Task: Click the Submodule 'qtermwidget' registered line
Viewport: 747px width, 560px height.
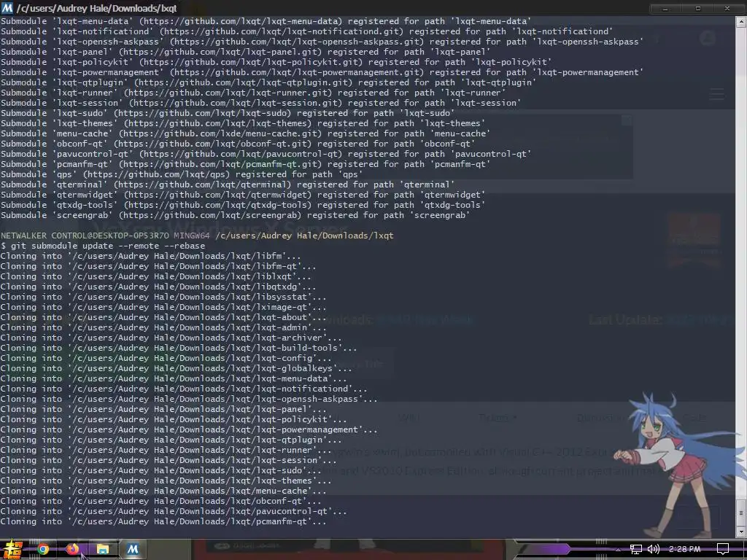Action: click(x=243, y=195)
